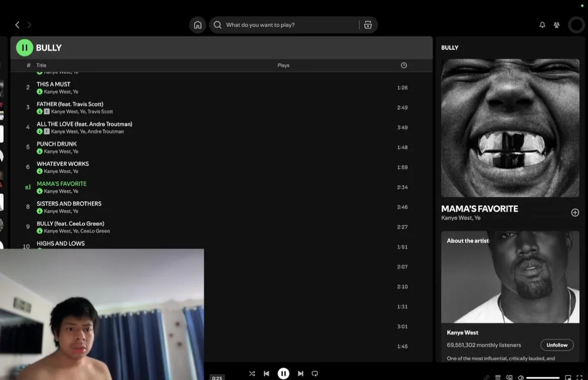Screen dimensions: 588x380
Task: Open Andre Troutman artist link
Action: (x=105, y=131)
